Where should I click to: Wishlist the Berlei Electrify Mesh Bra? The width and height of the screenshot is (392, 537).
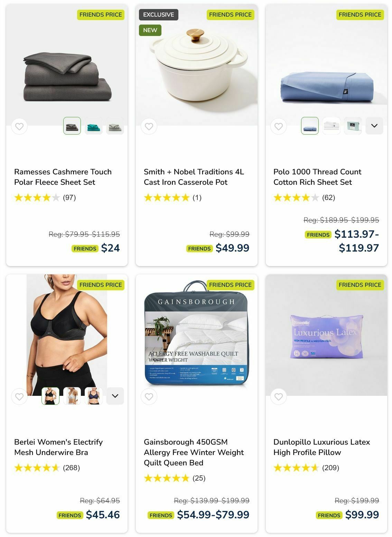pos(19,397)
